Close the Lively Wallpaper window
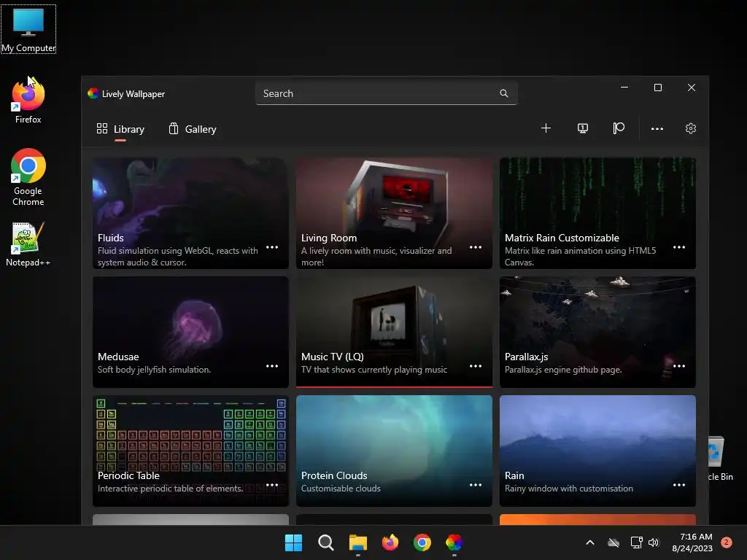 tap(692, 87)
